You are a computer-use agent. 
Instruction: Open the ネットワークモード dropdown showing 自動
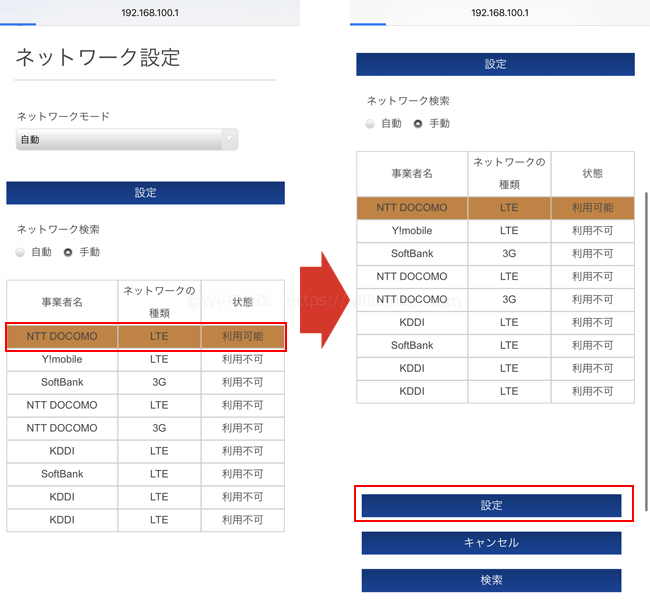coord(127,139)
